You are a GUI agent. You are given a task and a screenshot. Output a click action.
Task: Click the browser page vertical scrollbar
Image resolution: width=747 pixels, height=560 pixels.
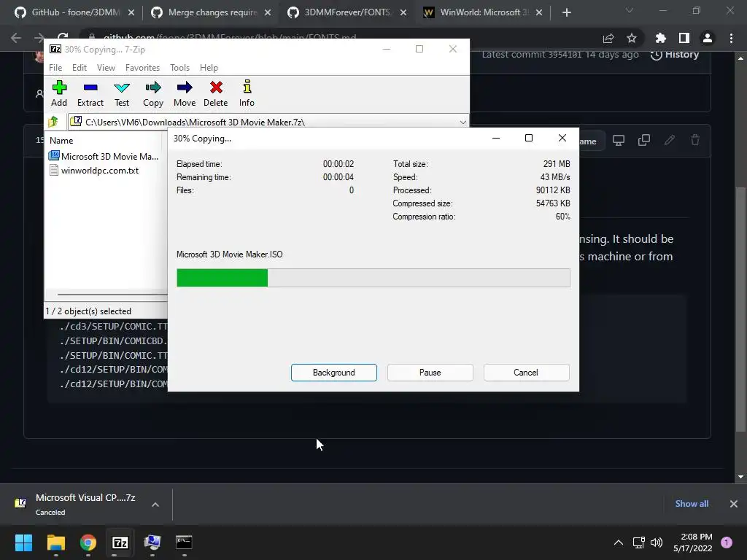click(740, 308)
